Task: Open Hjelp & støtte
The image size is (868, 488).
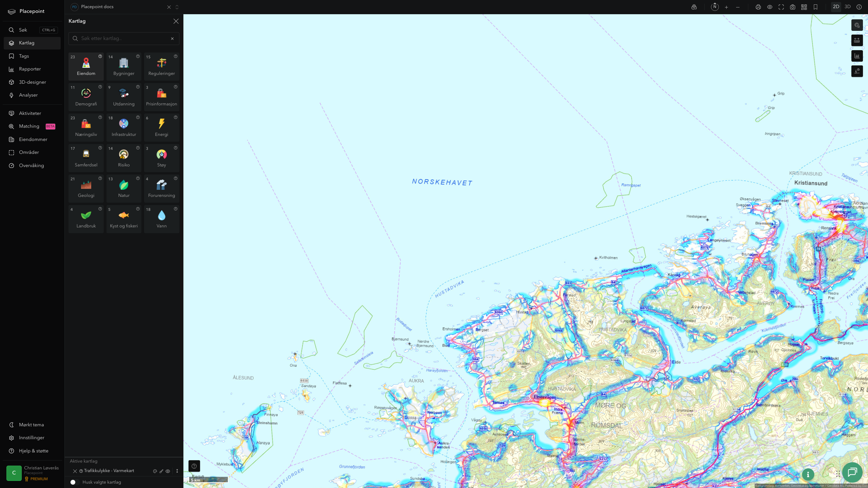Action: (32, 451)
